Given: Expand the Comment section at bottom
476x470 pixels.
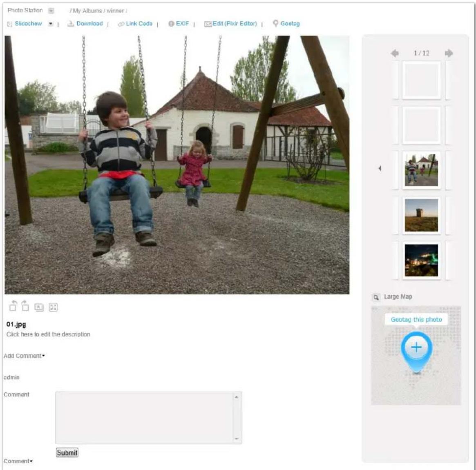Looking at the screenshot, I should pos(18,461).
